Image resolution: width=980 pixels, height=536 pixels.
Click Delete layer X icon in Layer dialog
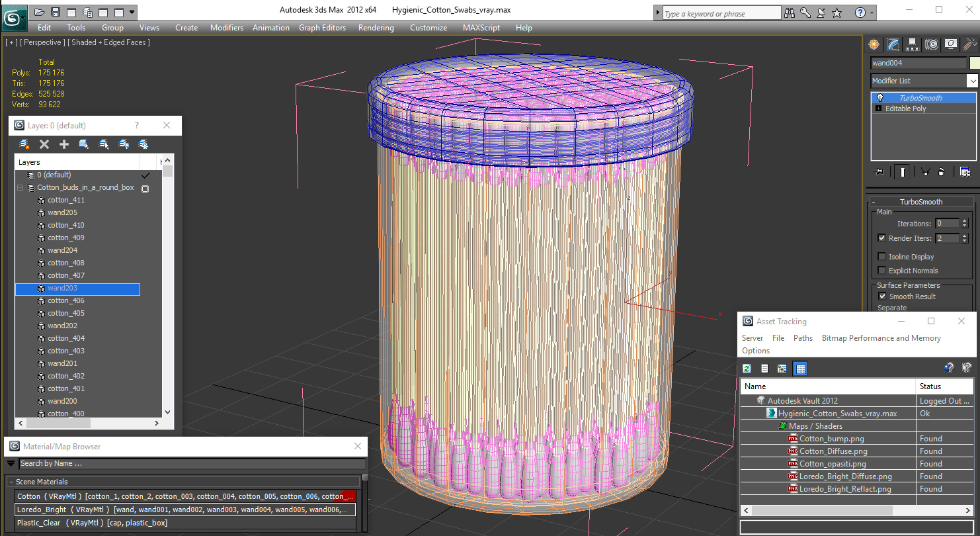click(44, 144)
